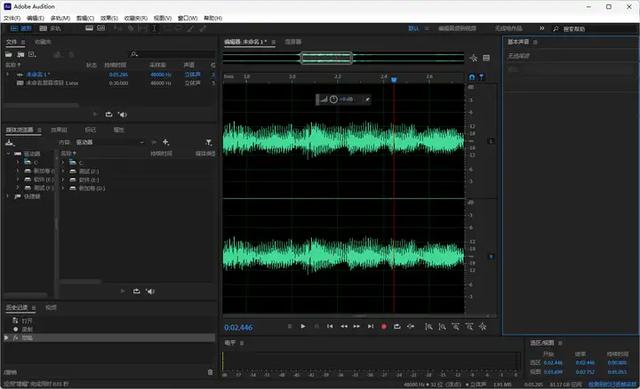
Task: Open the 内容 drive dropdown in Media Browser
Action: tap(110, 142)
